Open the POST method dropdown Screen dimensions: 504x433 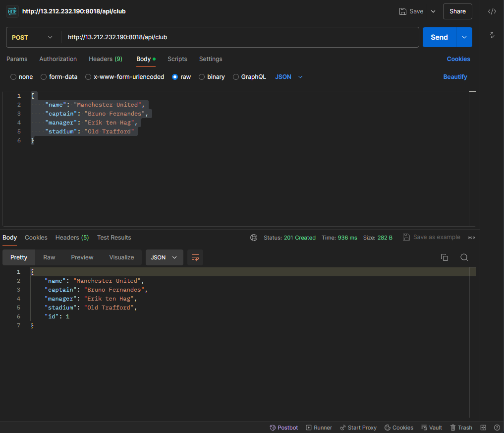point(32,37)
